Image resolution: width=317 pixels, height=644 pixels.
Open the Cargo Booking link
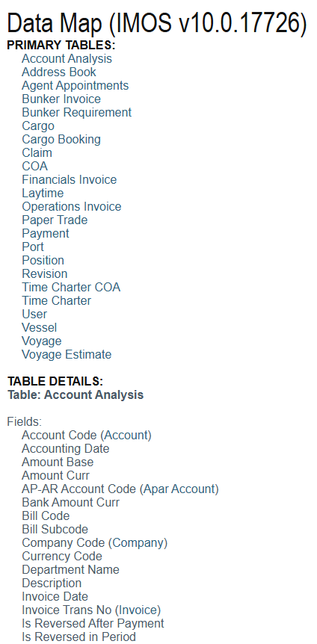(61, 140)
